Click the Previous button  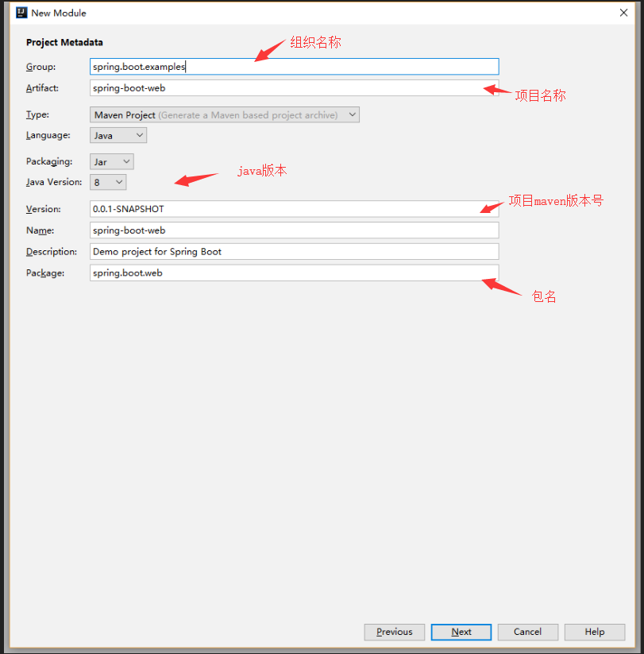394,632
